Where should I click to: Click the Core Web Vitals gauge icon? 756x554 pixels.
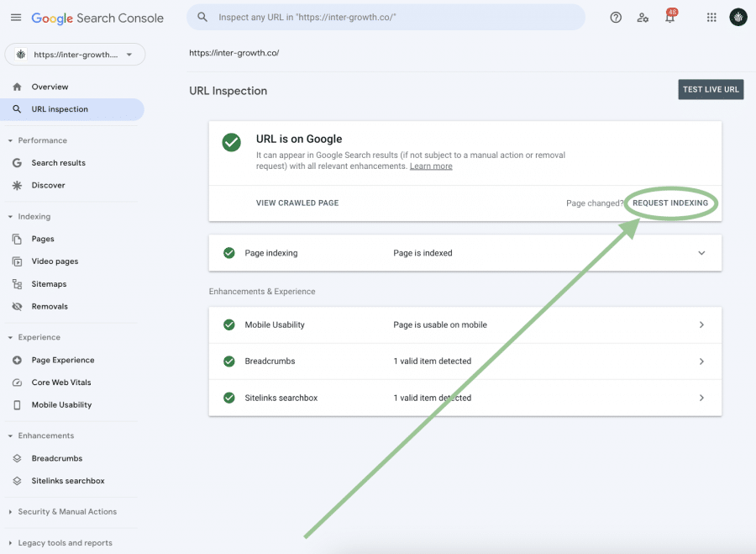coord(17,383)
